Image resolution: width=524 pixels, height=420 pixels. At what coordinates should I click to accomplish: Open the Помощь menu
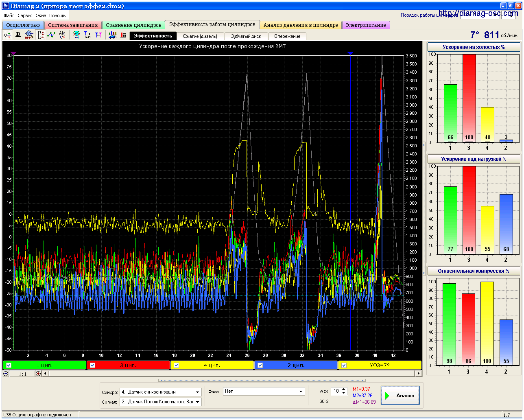point(57,15)
